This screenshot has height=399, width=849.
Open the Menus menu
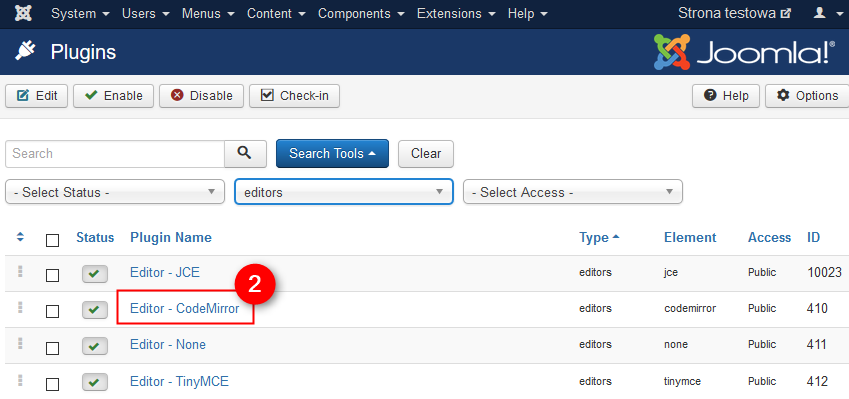(208, 14)
